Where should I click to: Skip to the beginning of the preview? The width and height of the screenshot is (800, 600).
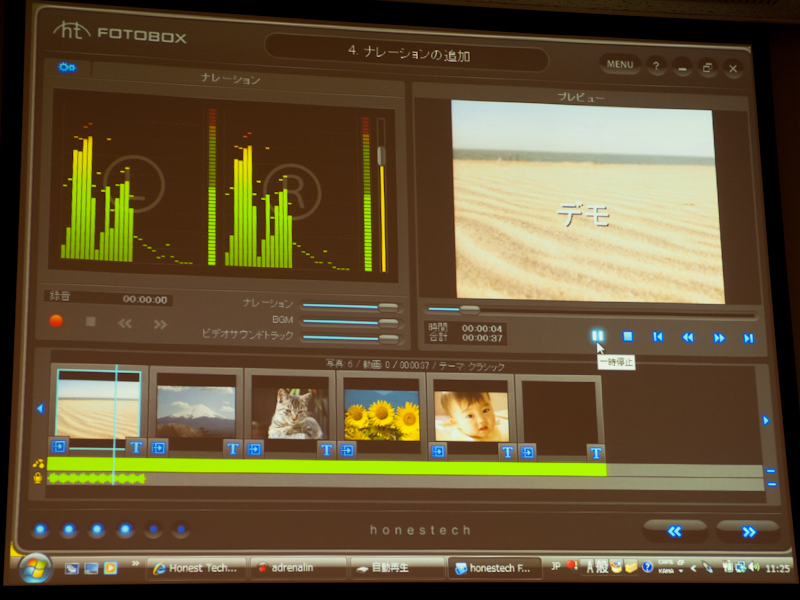658,335
